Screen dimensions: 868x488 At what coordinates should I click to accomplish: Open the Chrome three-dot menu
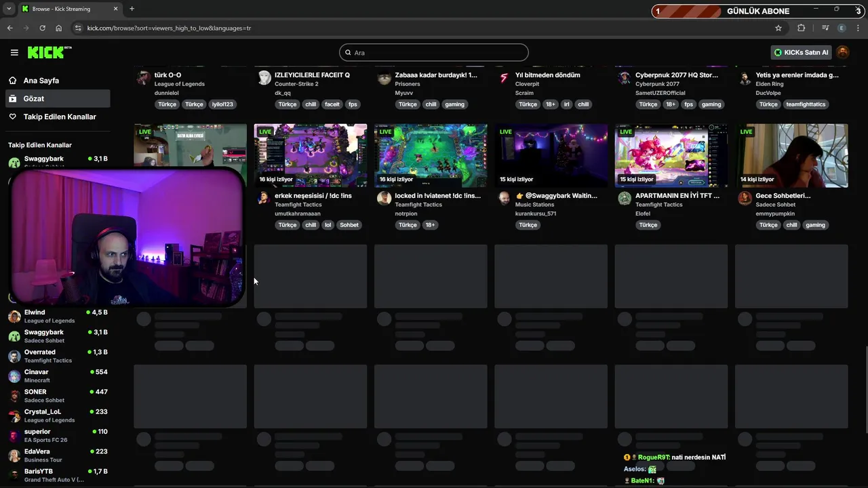click(859, 28)
